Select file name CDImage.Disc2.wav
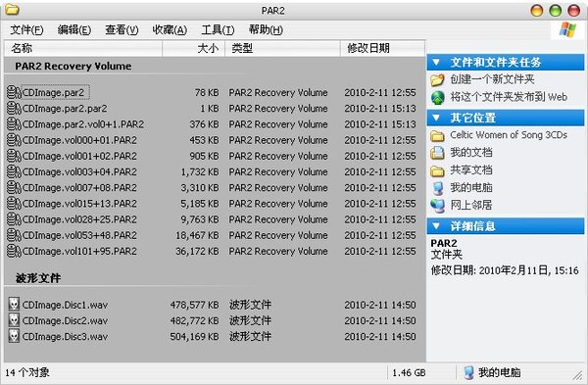 point(65,320)
